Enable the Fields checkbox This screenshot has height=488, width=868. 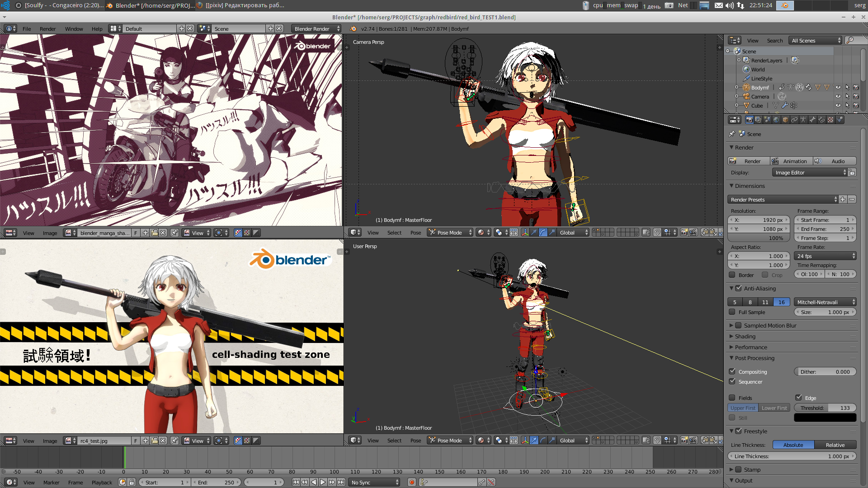pos(732,398)
